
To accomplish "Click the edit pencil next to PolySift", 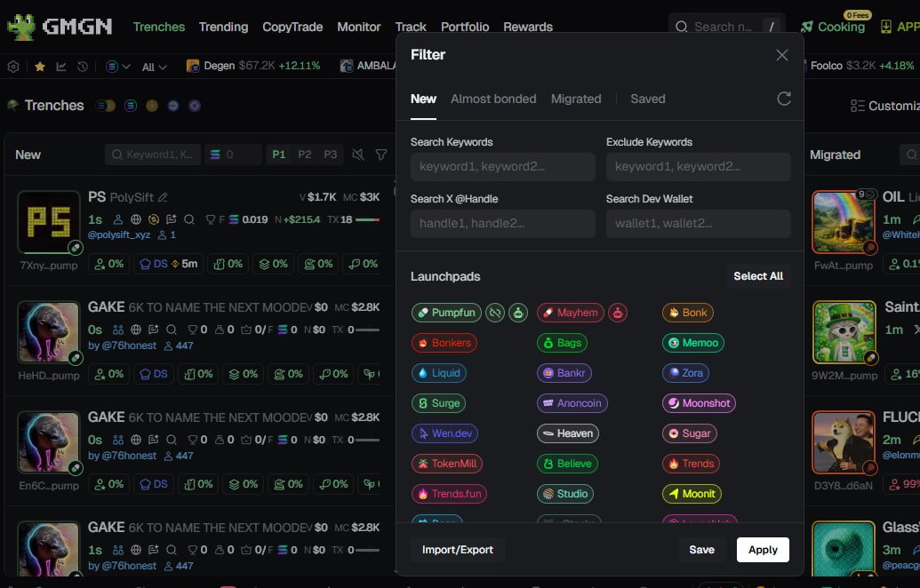I will [x=164, y=197].
